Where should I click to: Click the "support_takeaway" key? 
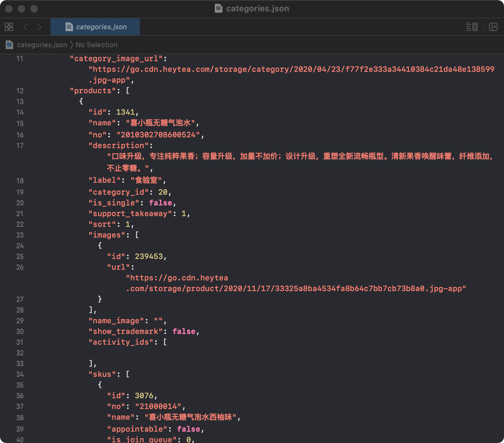(x=130, y=214)
